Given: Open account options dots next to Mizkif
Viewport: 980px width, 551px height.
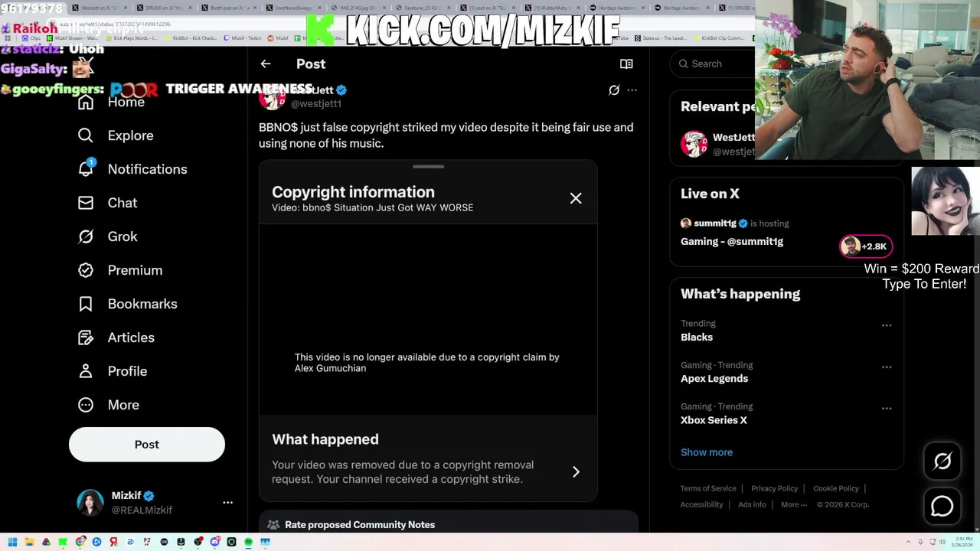Looking at the screenshot, I should (227, 503).
